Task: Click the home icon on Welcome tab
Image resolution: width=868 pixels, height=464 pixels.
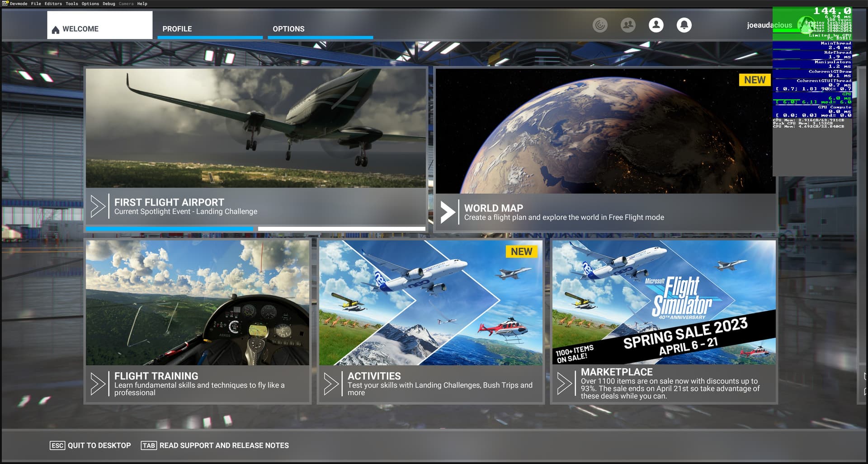Action: click(x=56, y=30)
